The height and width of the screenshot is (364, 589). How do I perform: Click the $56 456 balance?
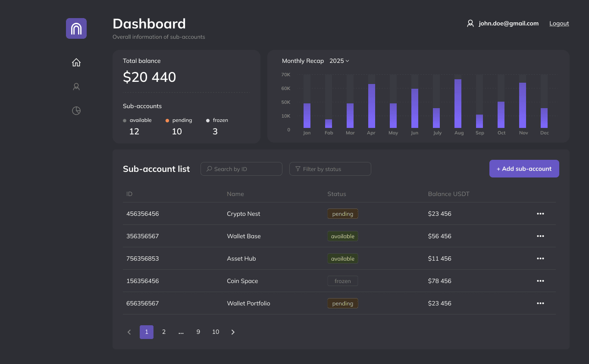440,236
